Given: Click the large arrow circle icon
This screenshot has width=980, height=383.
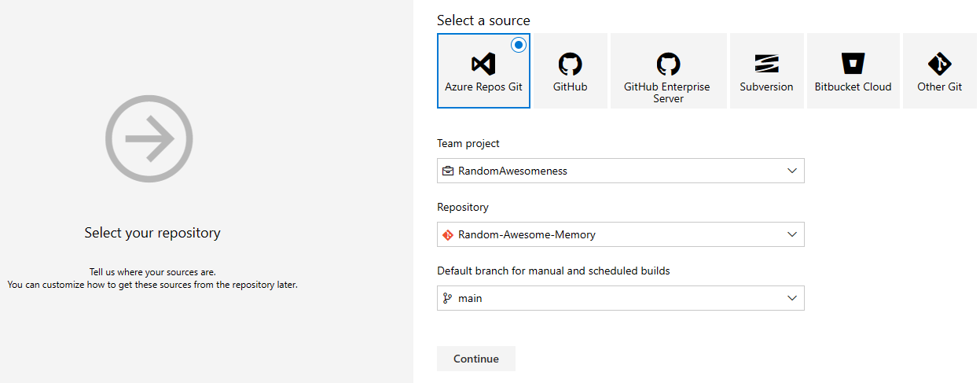Looking at the screenshot, I should [x=149, y=139].
